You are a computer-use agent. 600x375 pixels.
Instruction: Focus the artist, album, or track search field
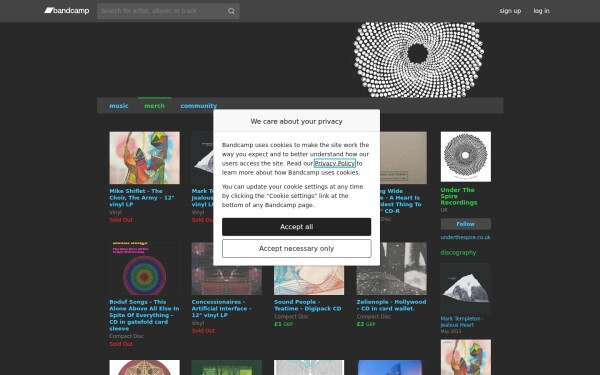168,11
